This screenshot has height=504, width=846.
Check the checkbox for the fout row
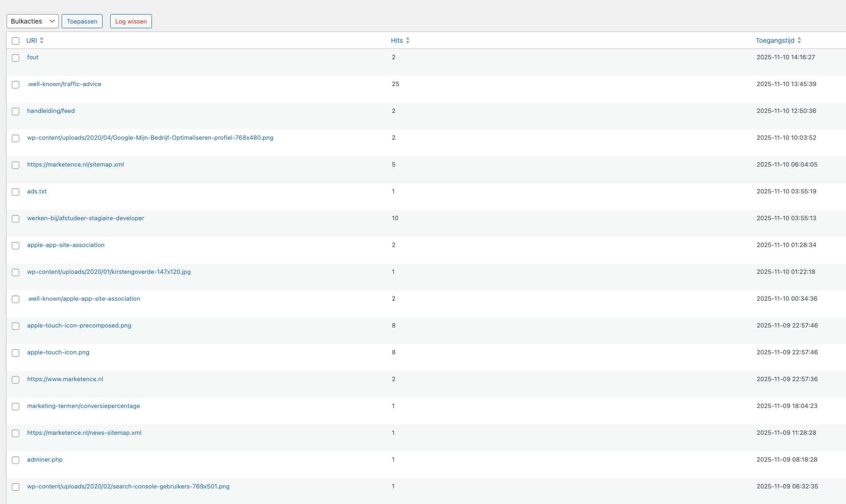15,57
